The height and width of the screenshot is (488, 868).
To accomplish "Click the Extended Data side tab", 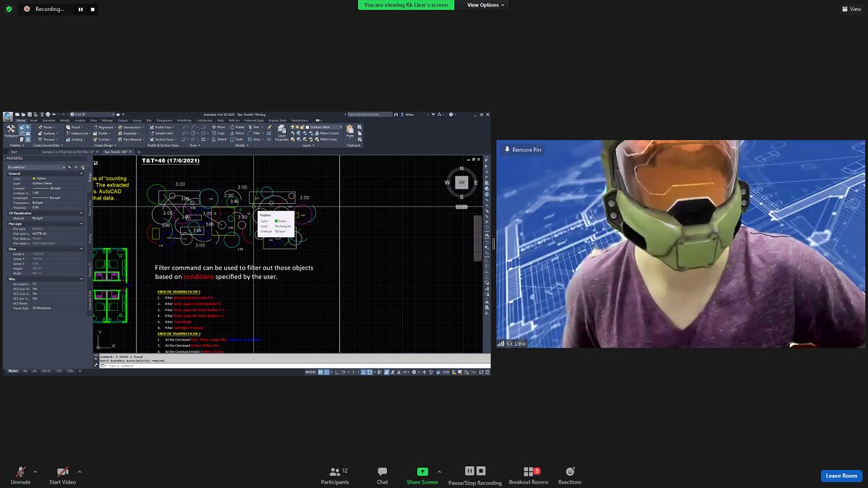I will (90, 301).
